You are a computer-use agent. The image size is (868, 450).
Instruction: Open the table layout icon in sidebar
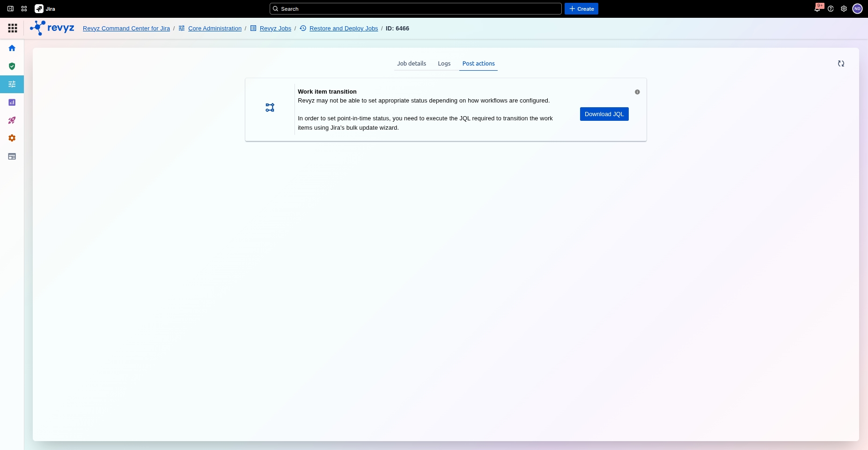12,156
